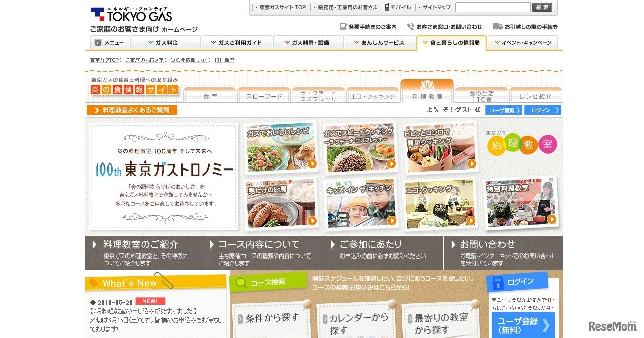This screenshot has width=644, height=338.
Task: Select the レシピ紹介 tab
Action: tap(535, 96)
